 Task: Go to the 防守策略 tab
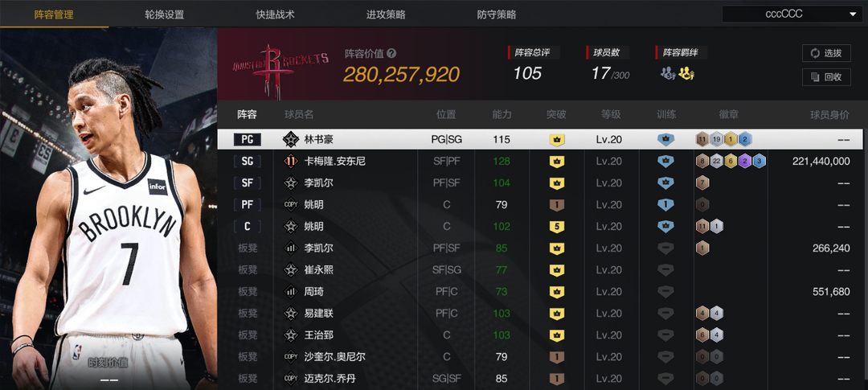tap(497, 15)
